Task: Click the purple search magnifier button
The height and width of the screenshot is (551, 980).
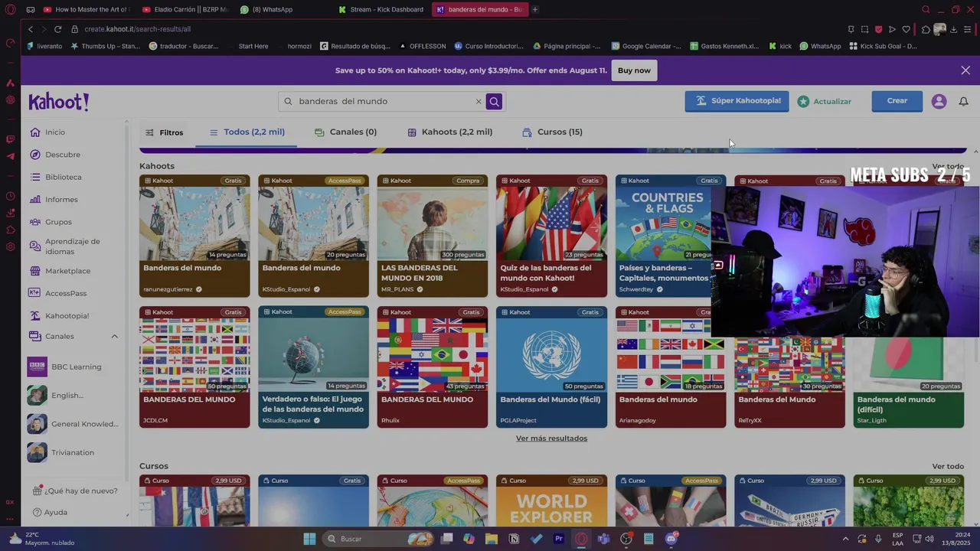Action: [494, 101]
